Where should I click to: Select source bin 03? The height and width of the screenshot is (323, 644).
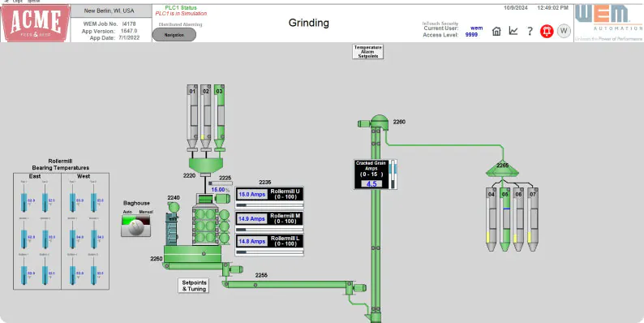tap(219, 118)
